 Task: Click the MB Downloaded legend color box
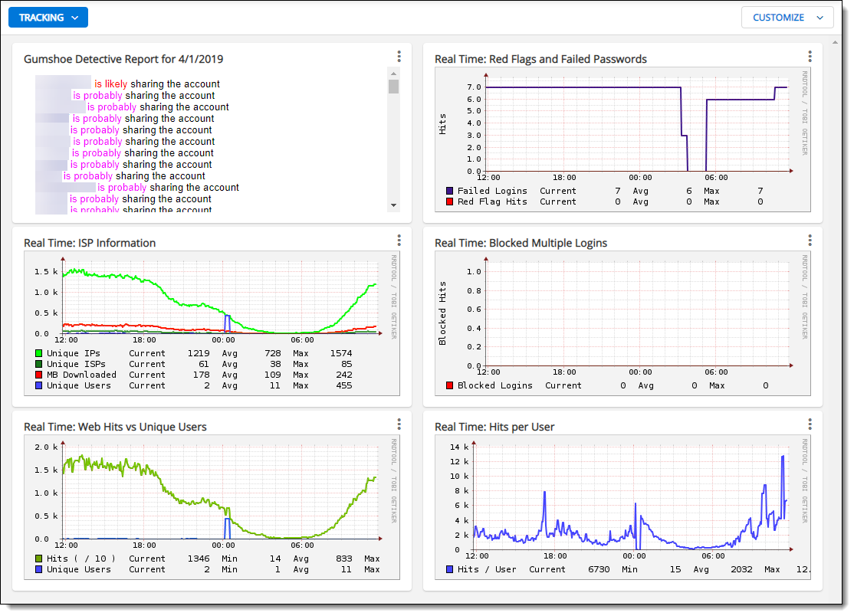tap(38, 375)
